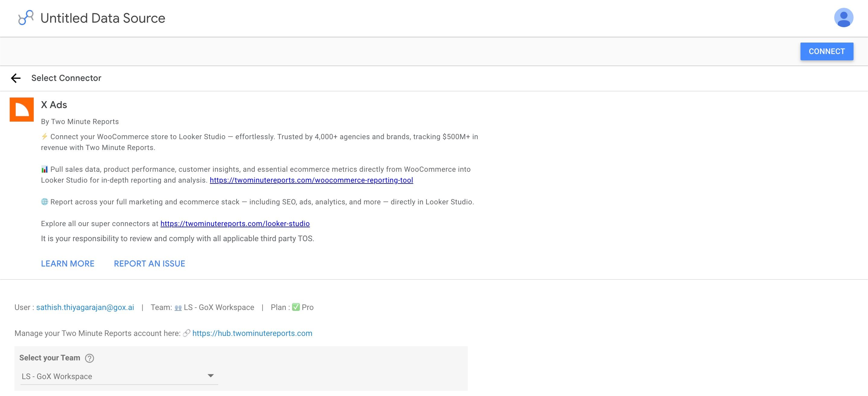
Task: Click REPORT AN ISSUE
Action: (149, 263)
